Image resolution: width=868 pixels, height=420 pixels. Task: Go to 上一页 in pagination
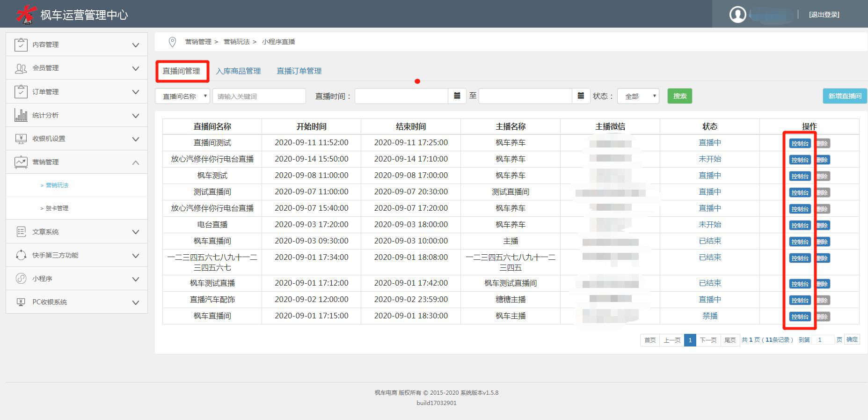tap(672, 340)
